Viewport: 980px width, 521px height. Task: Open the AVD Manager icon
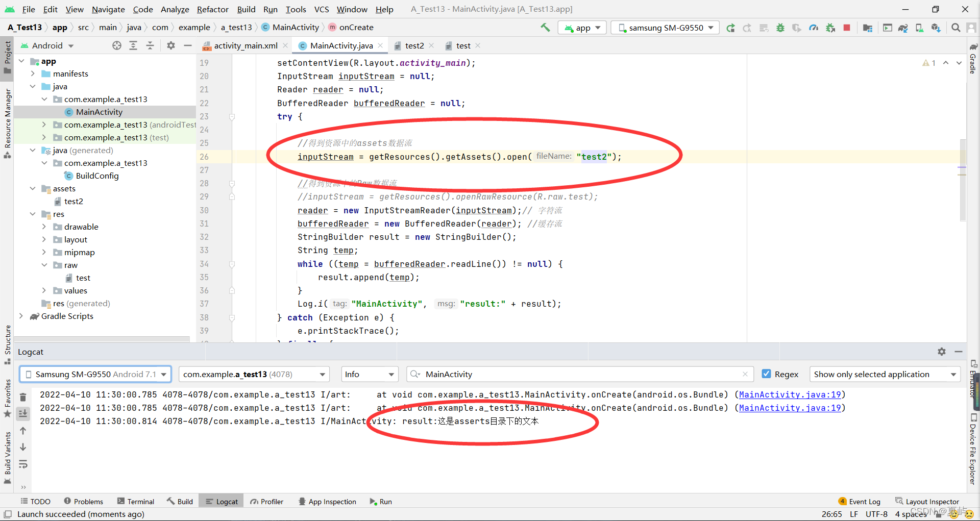click(x=919, y=28)
